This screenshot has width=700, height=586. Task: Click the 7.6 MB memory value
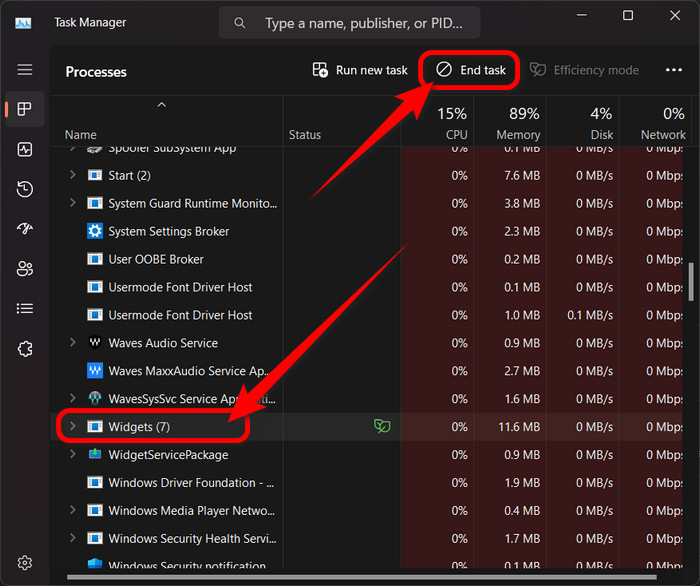[x=522, y=175]
